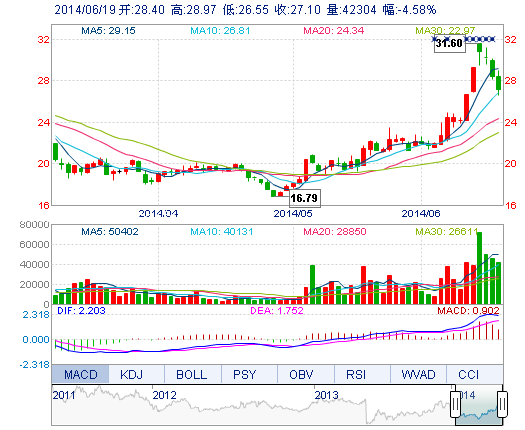
Task: Select the MACD indicator tab
Action: click(x=80, y=374)
